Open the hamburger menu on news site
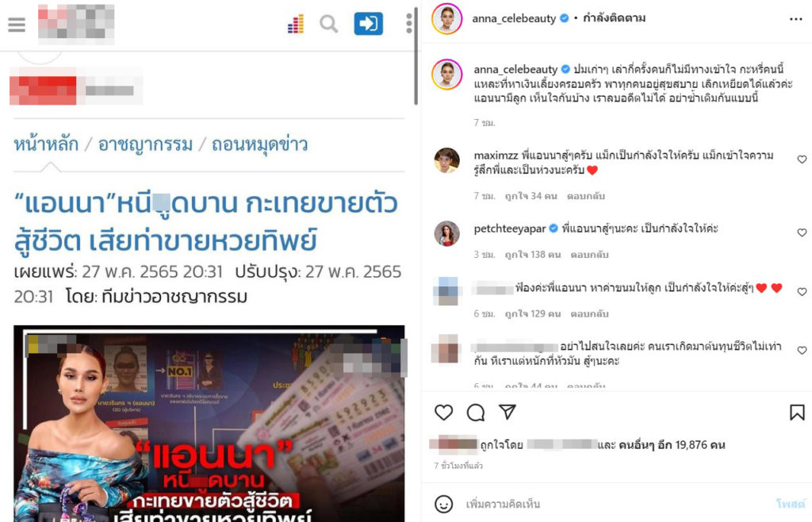Image resolution: width=812 pixels, height=522 pixels. pyautogui.click(x=17, y=25)
